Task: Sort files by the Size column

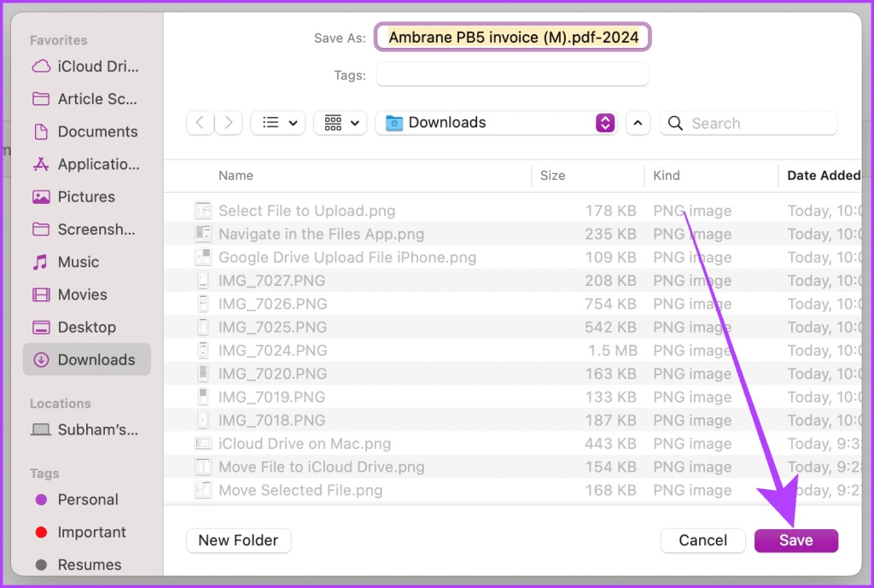Action: 588,176
